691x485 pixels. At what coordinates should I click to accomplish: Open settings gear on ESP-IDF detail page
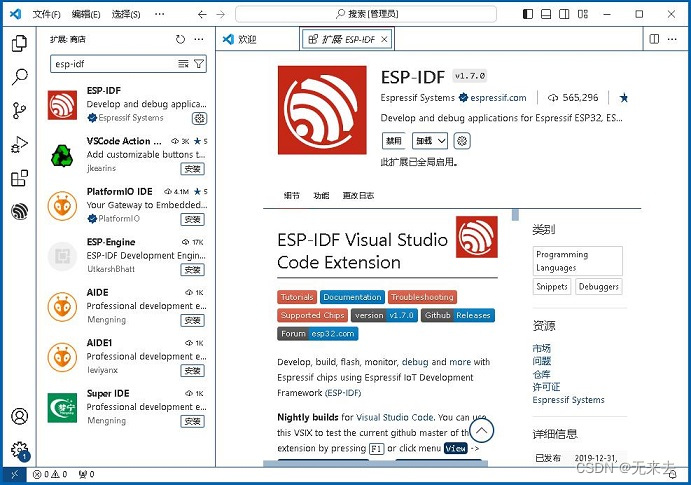coord(462,141)
